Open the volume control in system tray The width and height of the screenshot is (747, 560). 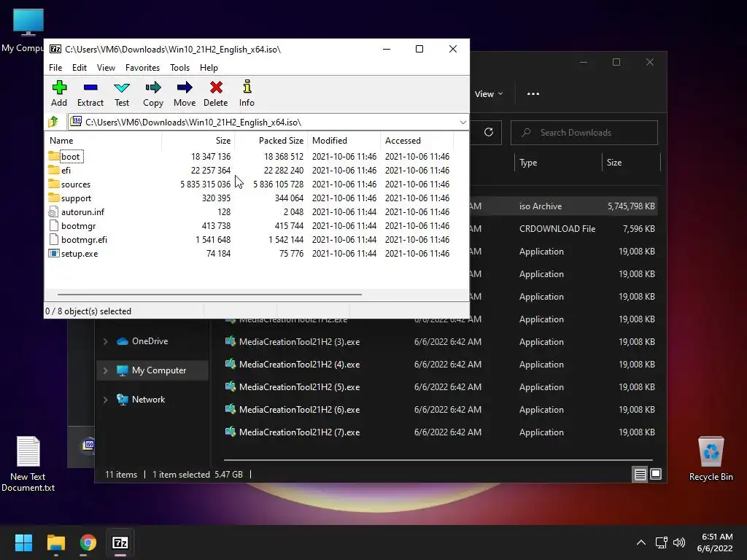point(679,542)
